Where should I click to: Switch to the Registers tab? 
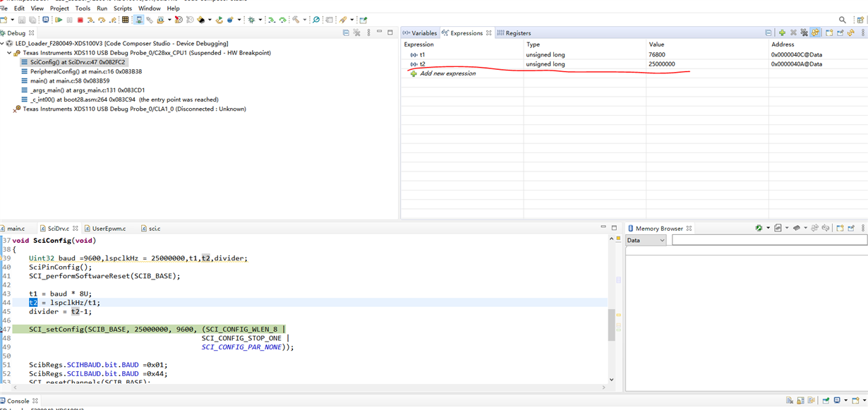tap(517, 33)
